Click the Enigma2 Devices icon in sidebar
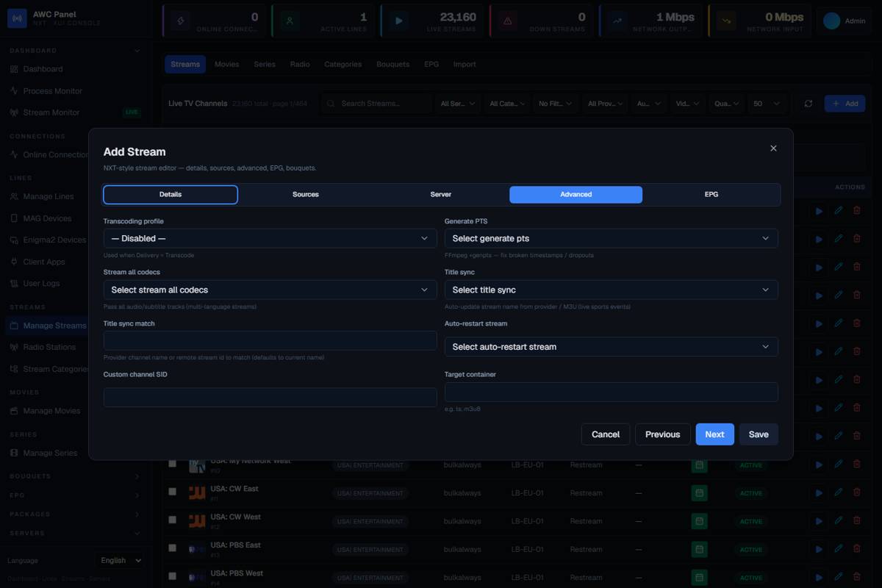882x588 pixels. (x=14, y=240)
